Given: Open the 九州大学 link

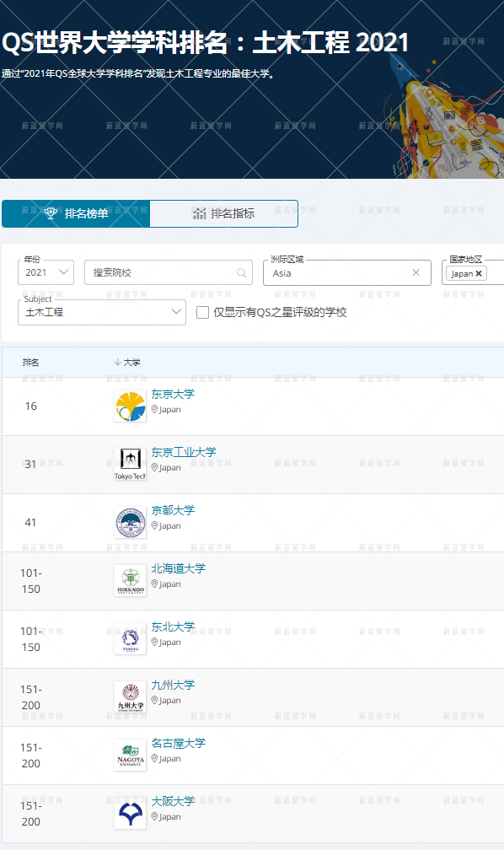Looking at the screenshot, I should tap(173, 685).
